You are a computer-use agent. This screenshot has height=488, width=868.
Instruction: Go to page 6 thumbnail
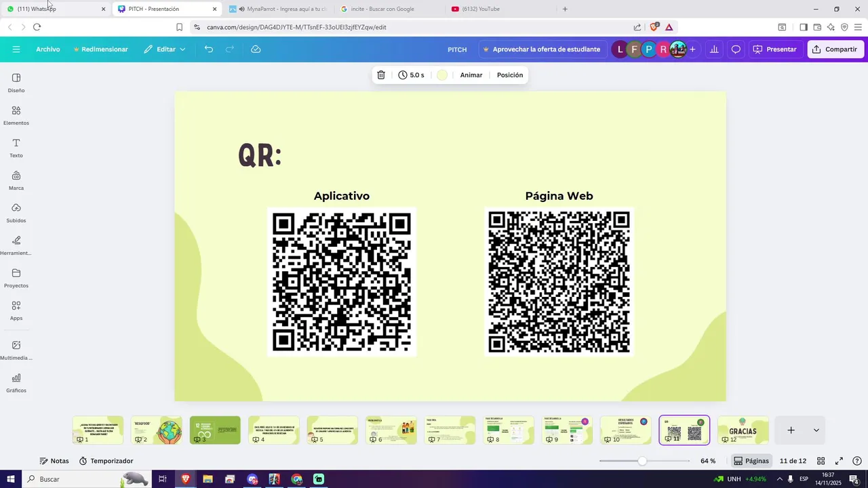click(391, 430)
